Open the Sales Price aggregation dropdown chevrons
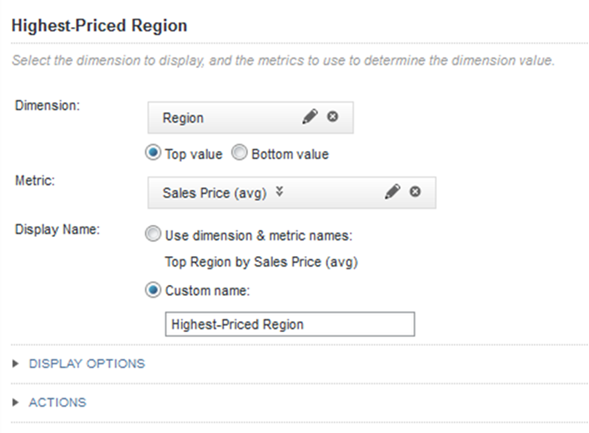 click(279, 192)
